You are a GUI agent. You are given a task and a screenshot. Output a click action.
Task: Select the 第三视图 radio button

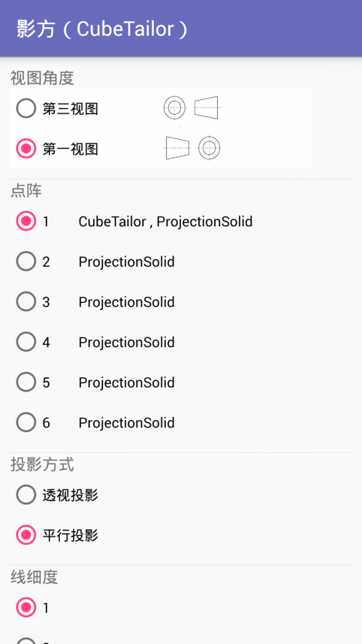point(26,108)
